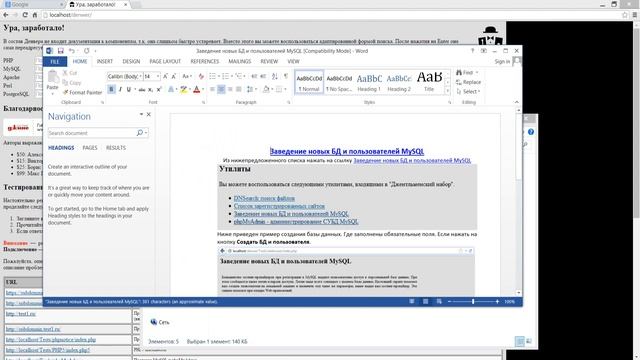This screenshot has height=360, width=640.
Task: Click the phpMyAdmin link in the document
Action: 296,222
